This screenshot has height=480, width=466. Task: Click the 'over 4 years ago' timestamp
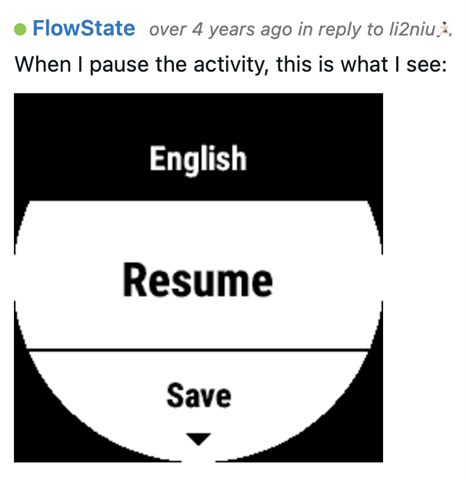pos(221,29)
